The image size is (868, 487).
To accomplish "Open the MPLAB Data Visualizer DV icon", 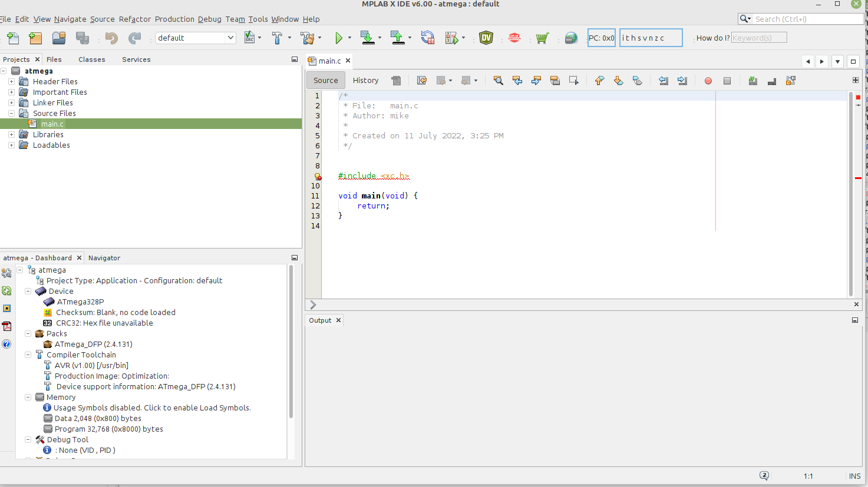I will click(486, 38).
